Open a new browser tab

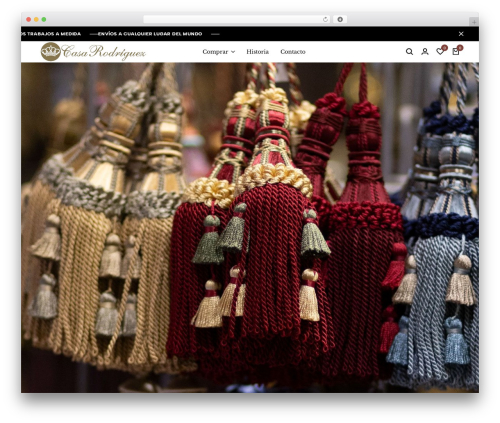pyautogui.click(x=474, y=22)
